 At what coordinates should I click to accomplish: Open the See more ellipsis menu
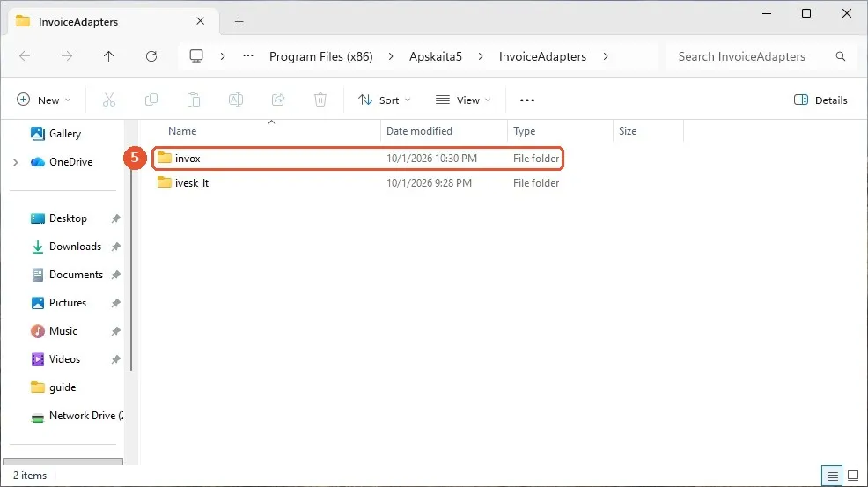click(527, 100)
